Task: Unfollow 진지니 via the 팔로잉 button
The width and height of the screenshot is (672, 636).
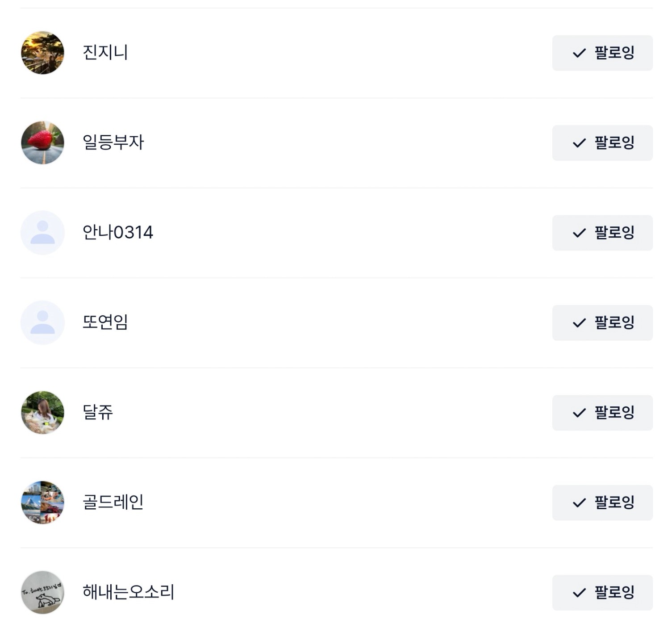Action: pyautogui.click(x=602, y=53)
